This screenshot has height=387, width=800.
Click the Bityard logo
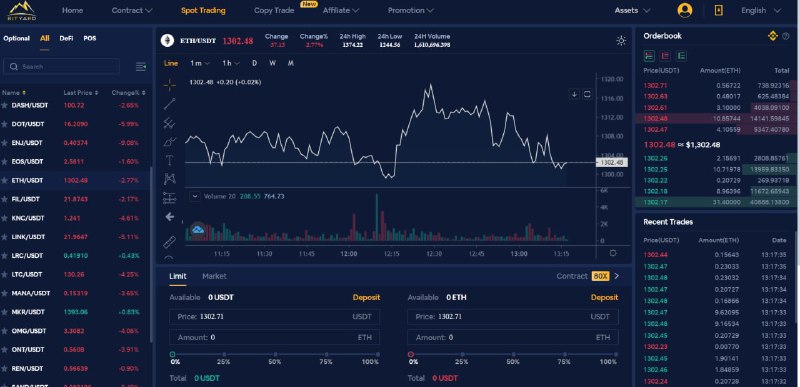click(x=21, y=10)
